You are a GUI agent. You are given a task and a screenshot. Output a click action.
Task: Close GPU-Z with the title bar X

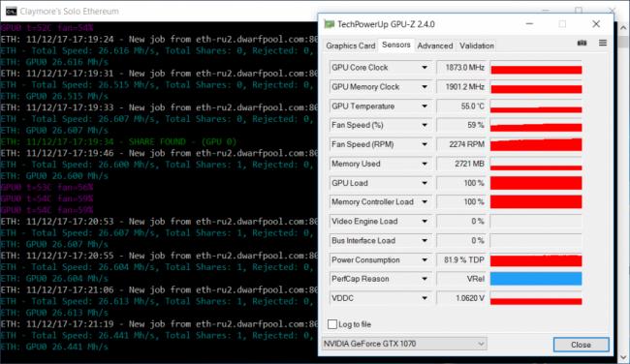tap(596, 23)
